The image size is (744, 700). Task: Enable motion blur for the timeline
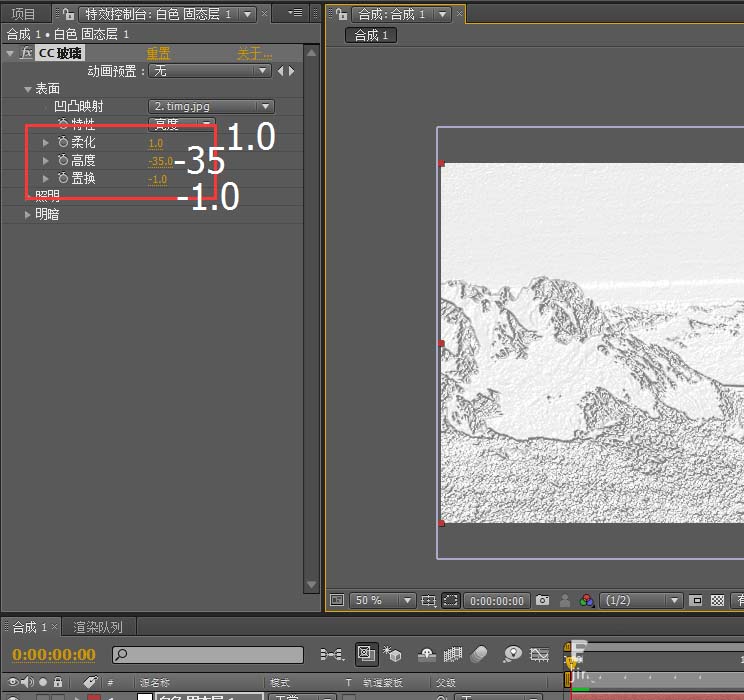[478, 654]
